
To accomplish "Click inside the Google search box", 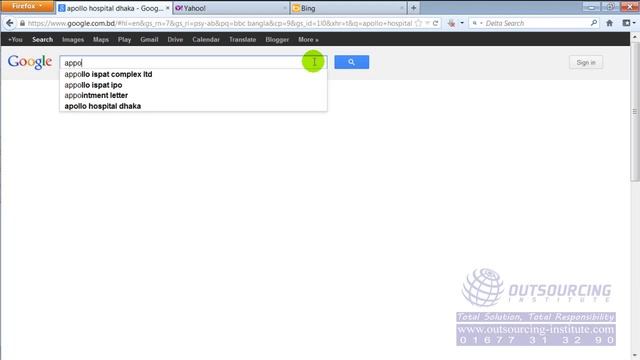I will (x=193, y=62).
